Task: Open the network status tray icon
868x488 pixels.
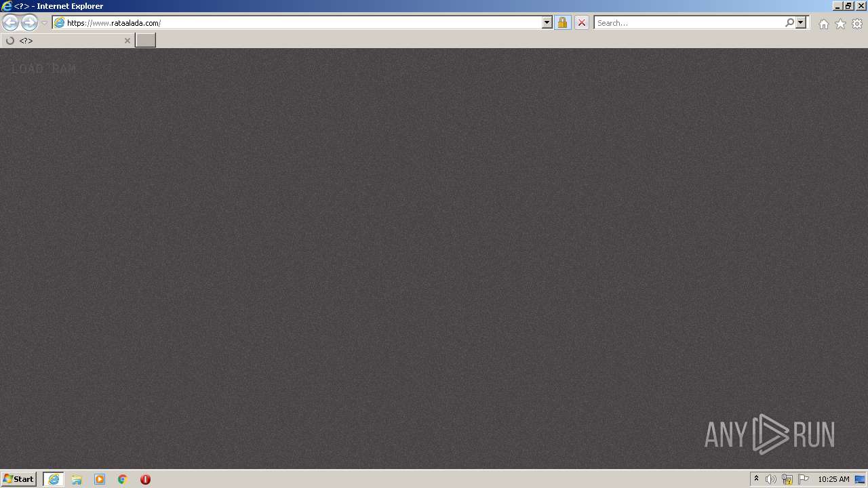Action: (x=787, y=479)
